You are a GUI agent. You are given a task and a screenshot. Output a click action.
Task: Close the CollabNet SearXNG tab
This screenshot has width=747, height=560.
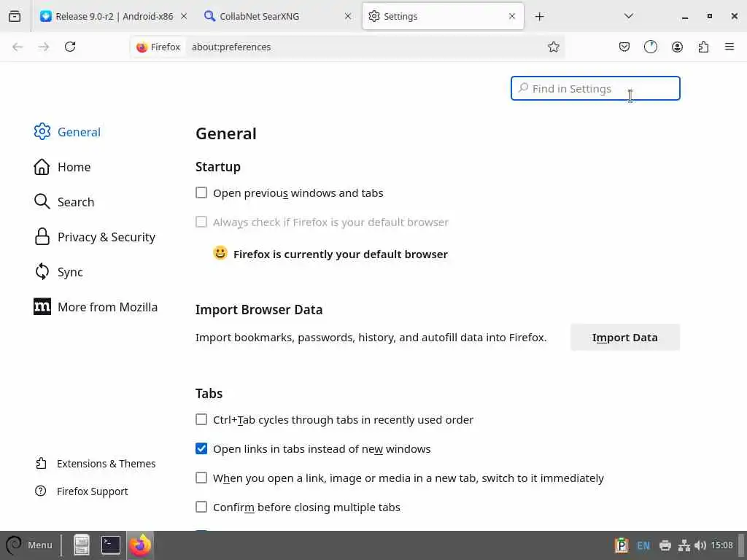pyautogui.click(x=348, y=16)
